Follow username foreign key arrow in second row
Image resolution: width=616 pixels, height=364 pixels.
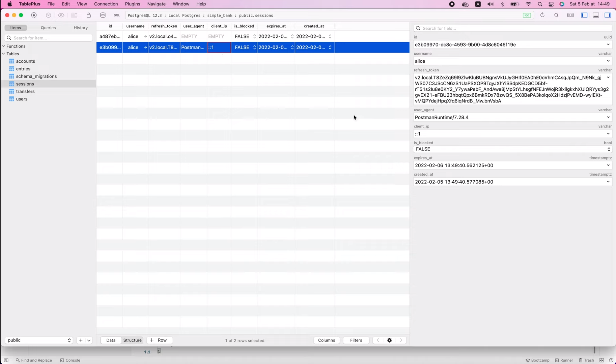tap(145, 48)
